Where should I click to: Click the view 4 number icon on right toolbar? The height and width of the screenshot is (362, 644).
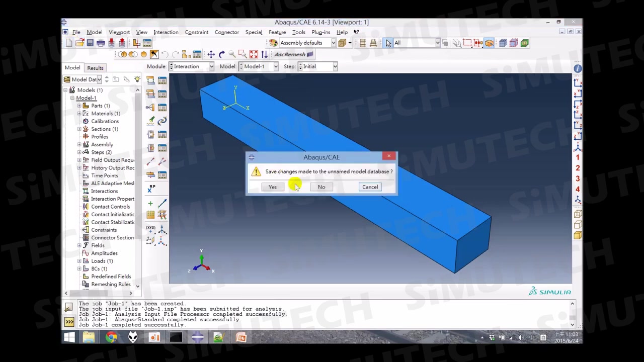coord(578,189)
